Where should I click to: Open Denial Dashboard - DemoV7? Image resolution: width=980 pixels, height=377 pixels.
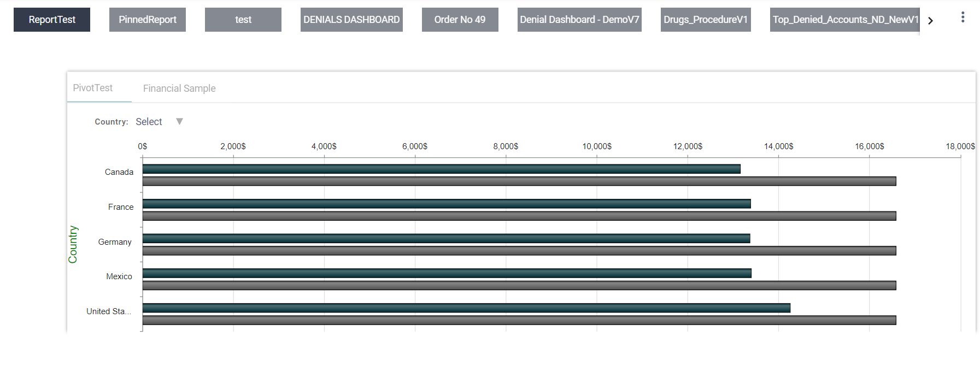click(x=579, y=20)
